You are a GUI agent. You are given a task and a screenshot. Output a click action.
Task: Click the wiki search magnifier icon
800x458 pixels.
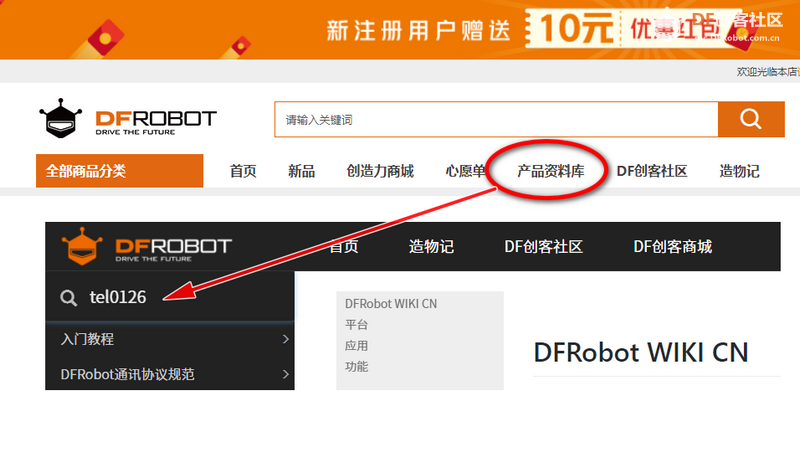68,297
